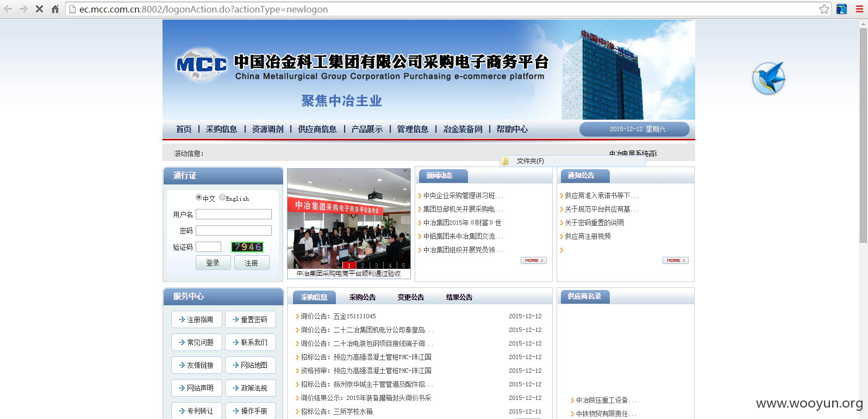868x419 pixels.
Task: Open news link 集团总部机关开展采购电
Action: [463, 209]
